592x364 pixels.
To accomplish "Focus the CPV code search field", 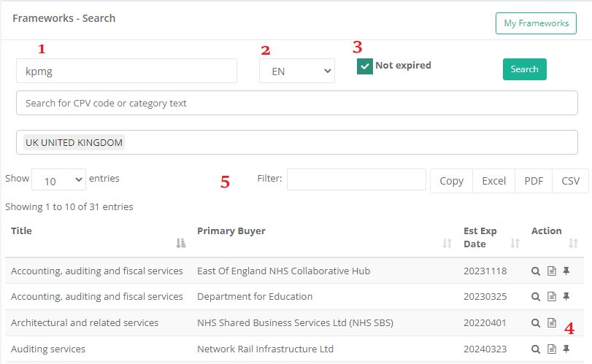I will [x=296, y=104].
